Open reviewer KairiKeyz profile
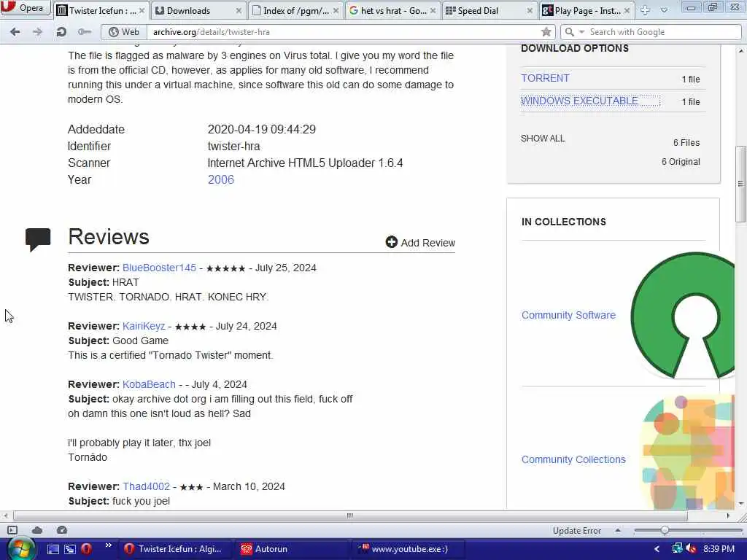Viewport: 747px width, 560px height. tap(144, 326)
